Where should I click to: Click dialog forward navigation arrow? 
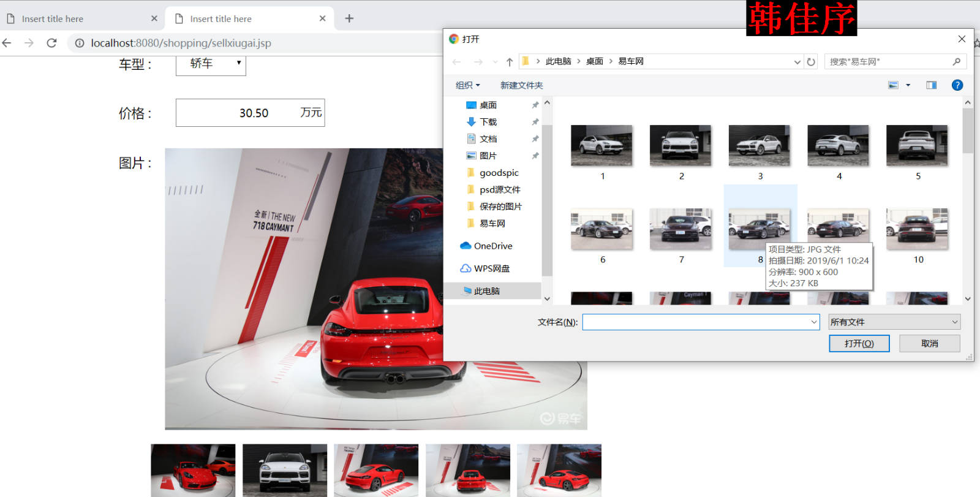pos(478,62)
